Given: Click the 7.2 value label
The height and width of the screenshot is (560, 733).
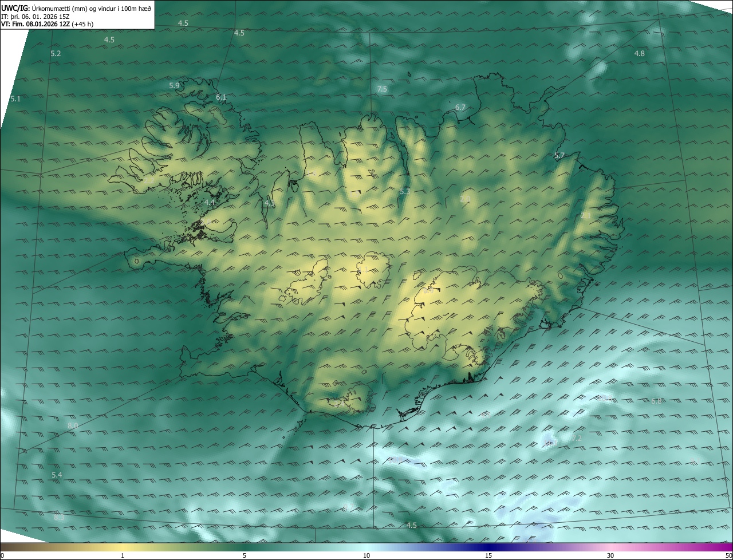Looking at the screenshot, I should tap(577, 438).
